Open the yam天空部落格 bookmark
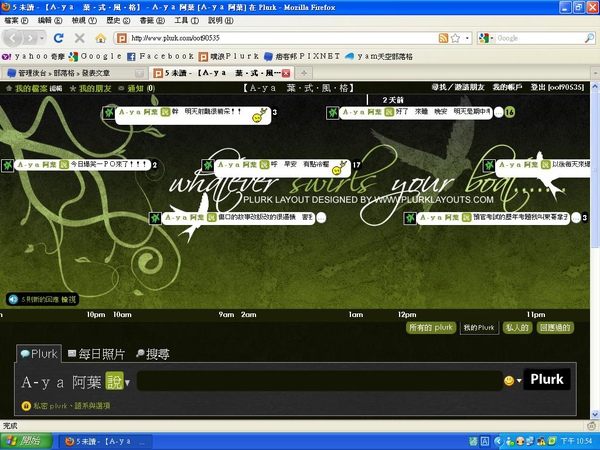This screenshot has height=450, width=600. click(x=378, y=57)
